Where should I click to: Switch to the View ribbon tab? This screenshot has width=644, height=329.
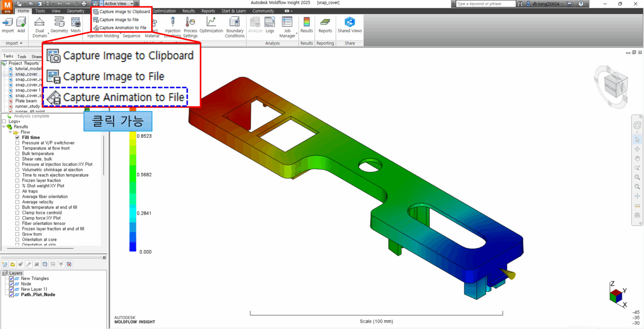tap(56, 11)
